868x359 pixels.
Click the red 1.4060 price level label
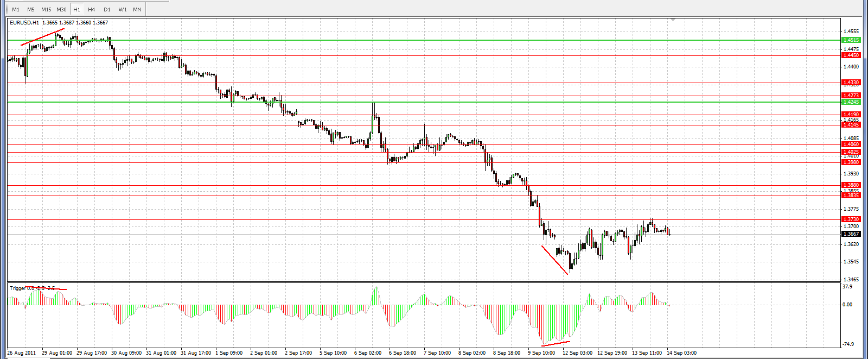[851, 144]
